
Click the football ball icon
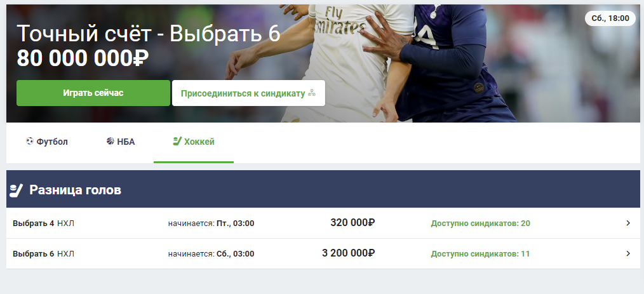click(30, 141)
